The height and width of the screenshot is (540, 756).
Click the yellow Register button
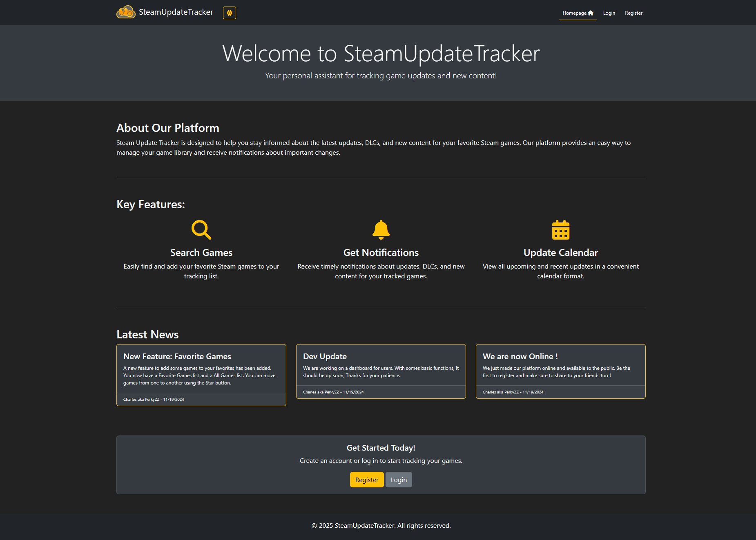(366, 480)
